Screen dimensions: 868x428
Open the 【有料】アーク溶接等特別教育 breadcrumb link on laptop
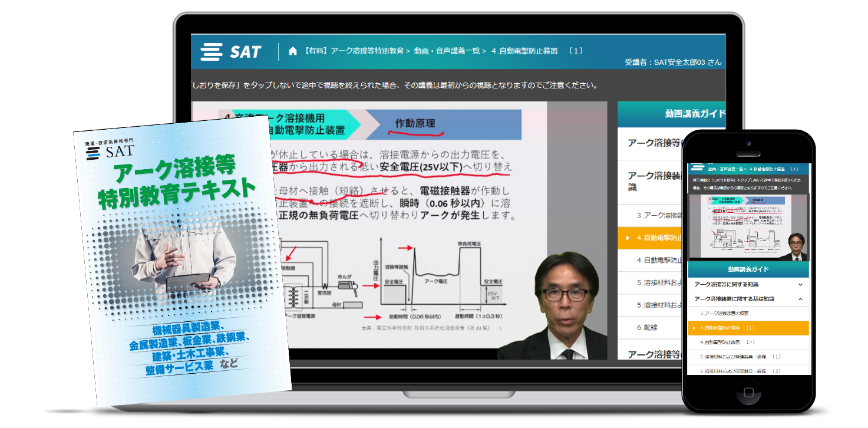pyautogui.click(x=354, y=51)
